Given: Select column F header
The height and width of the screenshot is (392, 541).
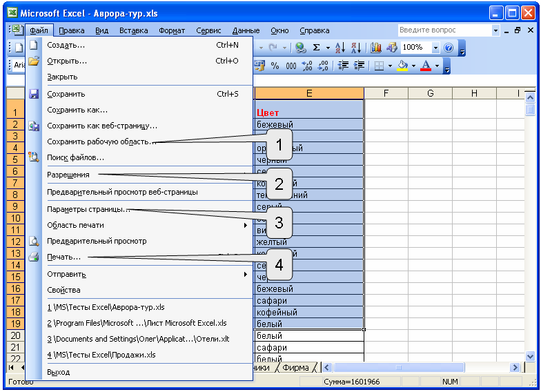Looking at the screenshot, I should coord(386,93).
